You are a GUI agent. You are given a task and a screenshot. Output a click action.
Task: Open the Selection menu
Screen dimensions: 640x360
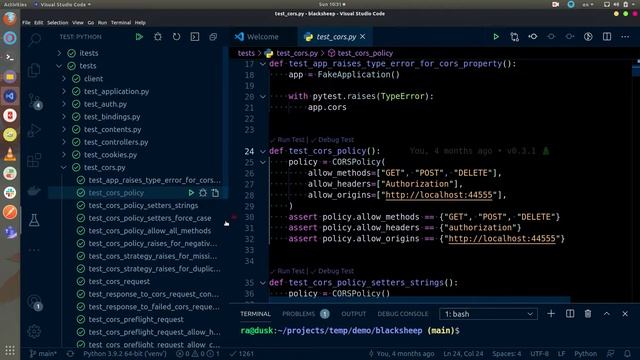coord(58,23)
